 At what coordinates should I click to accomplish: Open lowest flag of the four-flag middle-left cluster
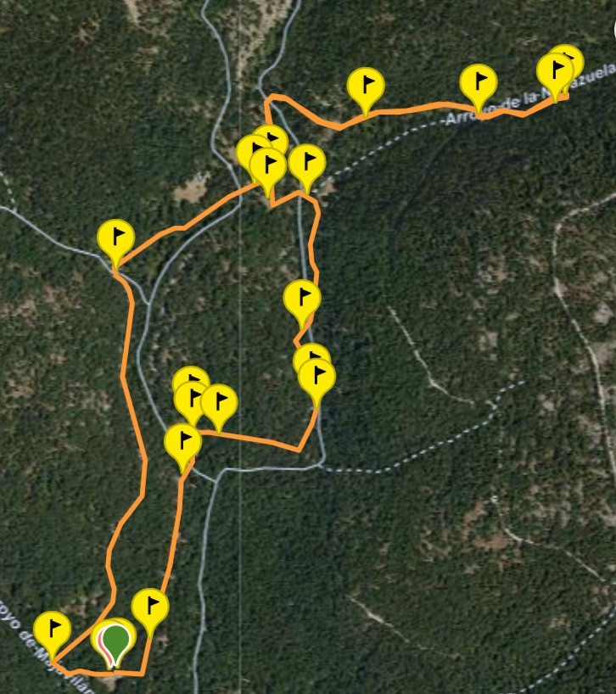tap(182, 443)
